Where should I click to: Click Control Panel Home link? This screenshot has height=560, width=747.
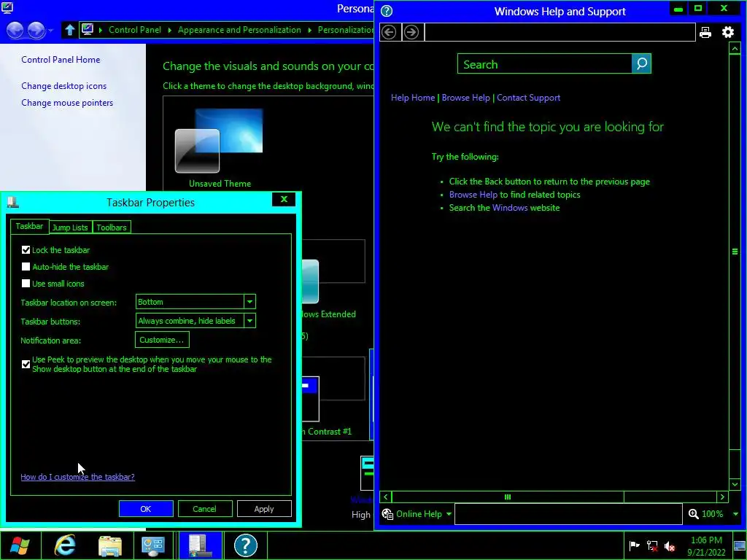61,60
